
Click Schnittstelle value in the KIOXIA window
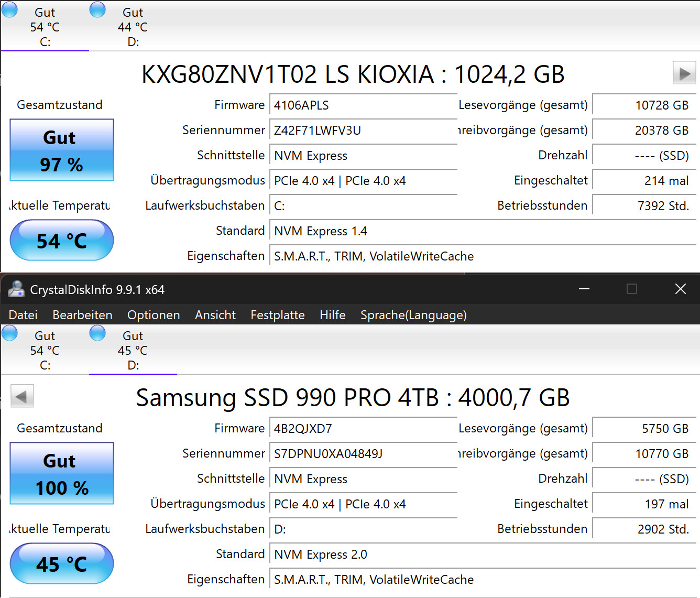click(363, 155)
